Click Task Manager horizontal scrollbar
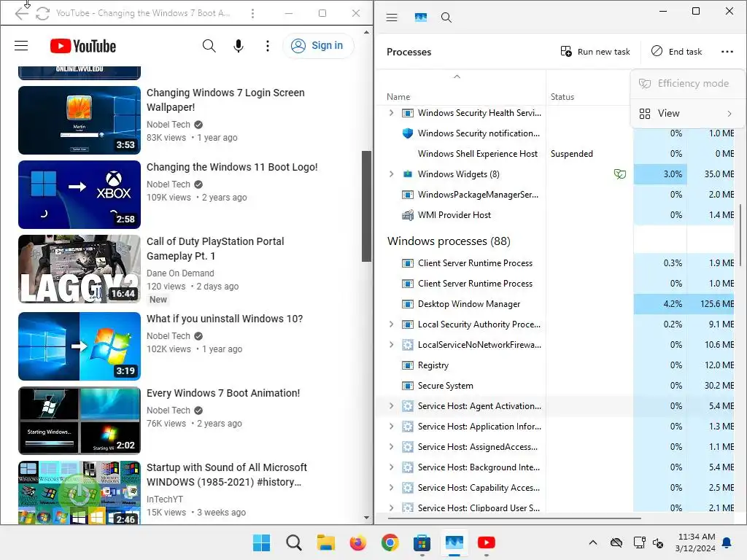The width and height of the screenshot is (747, 560). click(x=514, y=518)
